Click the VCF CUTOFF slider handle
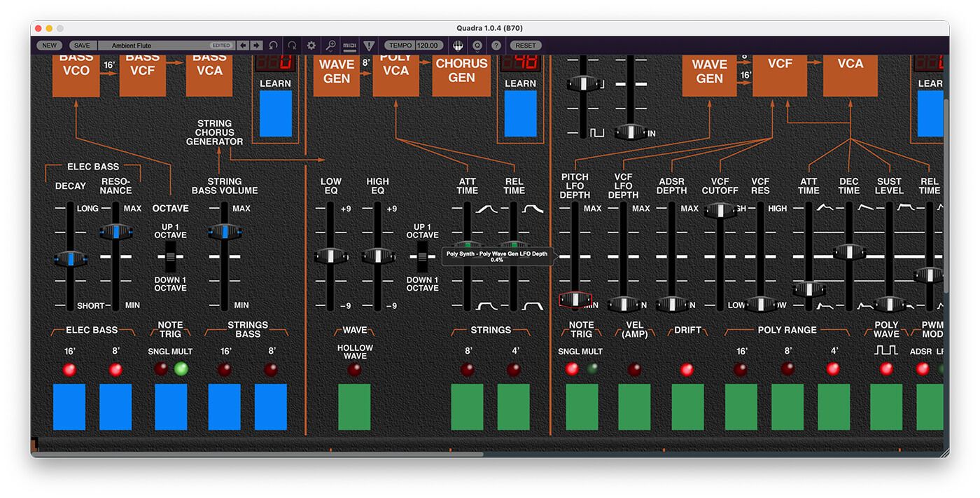The height and width of the screenshot is (498, 980). tap(721, 210)
